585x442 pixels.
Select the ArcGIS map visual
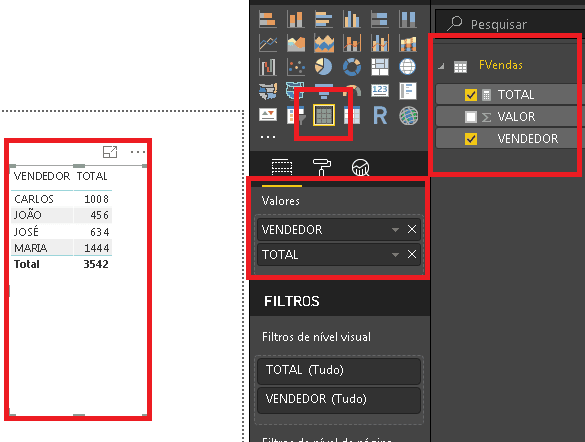tap(409, 116)
